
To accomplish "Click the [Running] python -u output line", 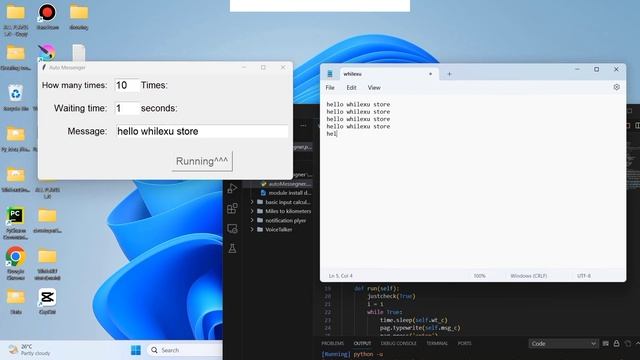I will [352, 354].
